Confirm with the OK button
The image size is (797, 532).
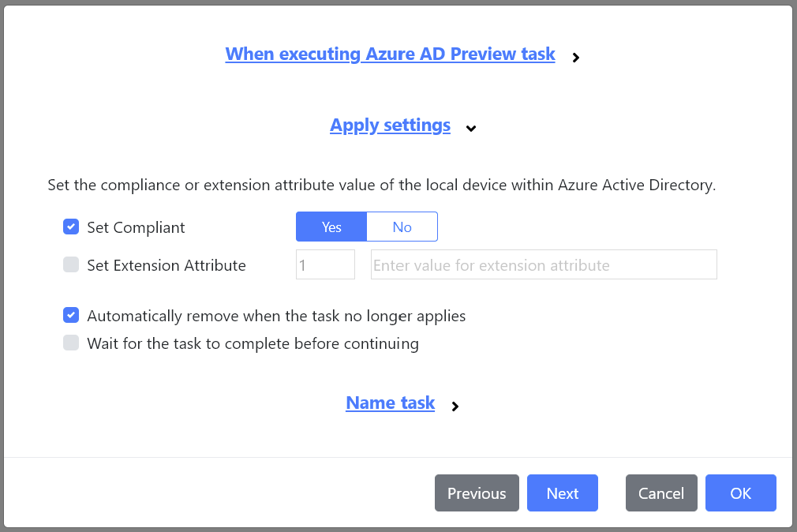coord(740,493)
